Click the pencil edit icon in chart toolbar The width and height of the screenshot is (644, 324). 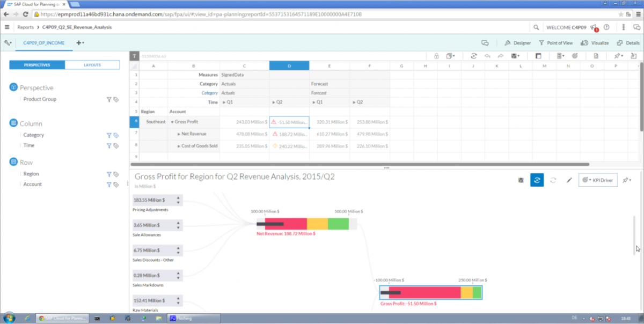(569, 180)
